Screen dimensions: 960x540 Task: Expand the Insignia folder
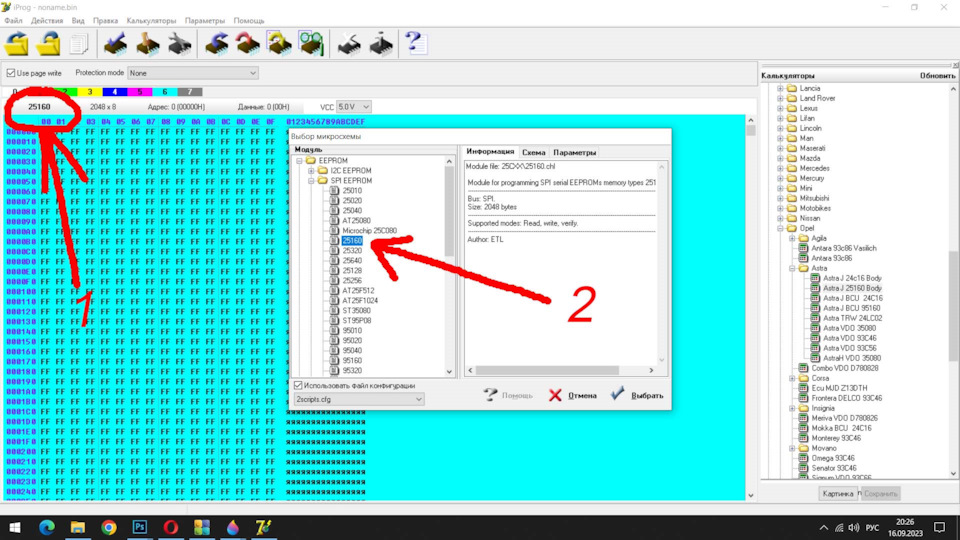[x=792, y=408]
